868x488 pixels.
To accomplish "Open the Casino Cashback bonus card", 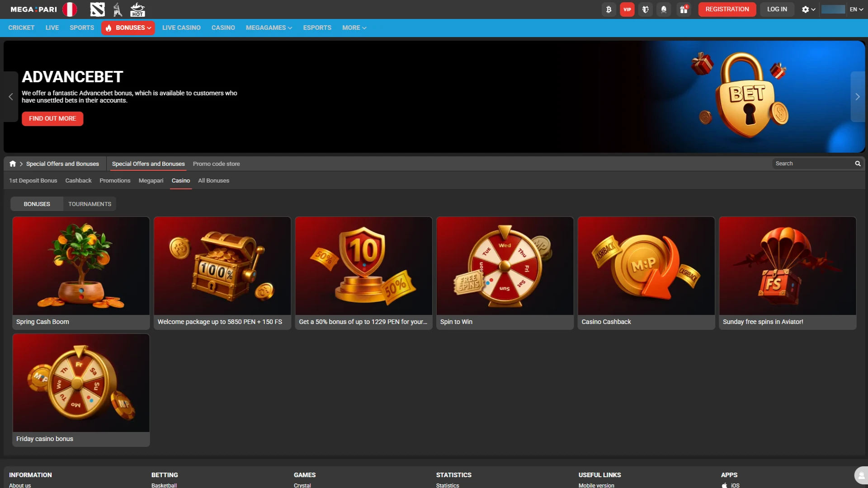I will tap(646, 273).
